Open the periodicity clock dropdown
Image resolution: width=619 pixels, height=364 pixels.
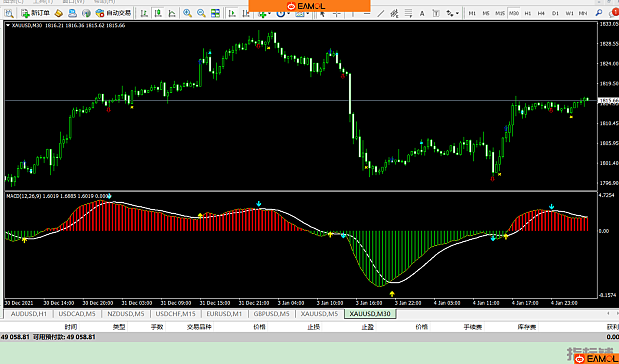[x=283, y=14]
